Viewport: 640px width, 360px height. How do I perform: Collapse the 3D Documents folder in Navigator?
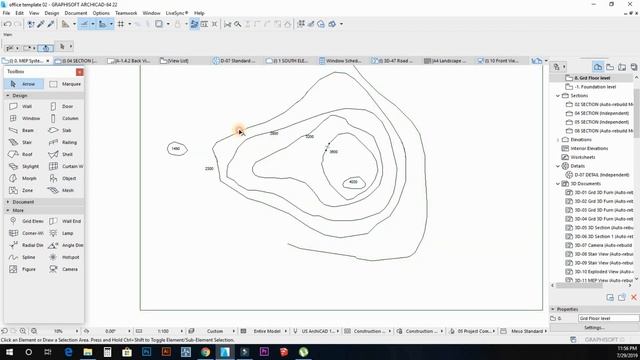coord(558,184)
